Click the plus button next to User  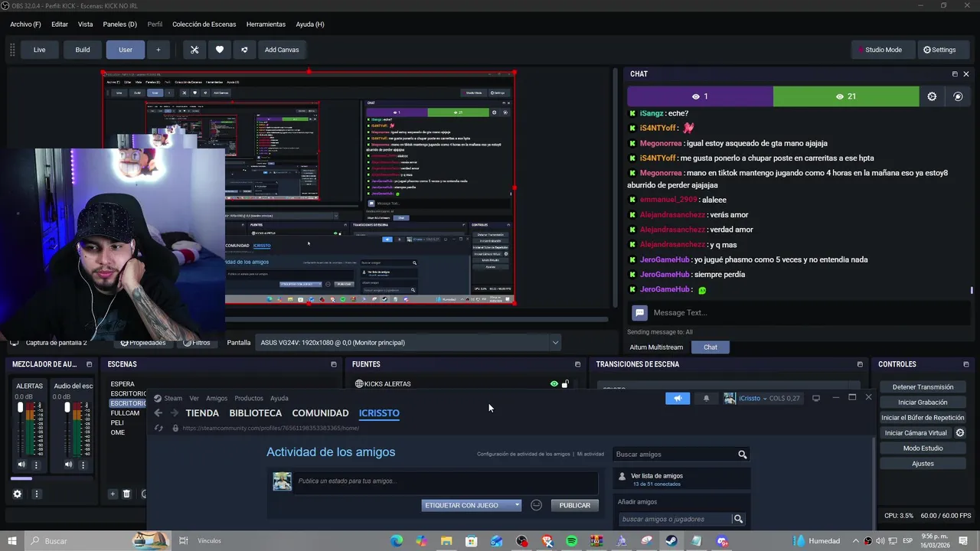pos(158,50)
